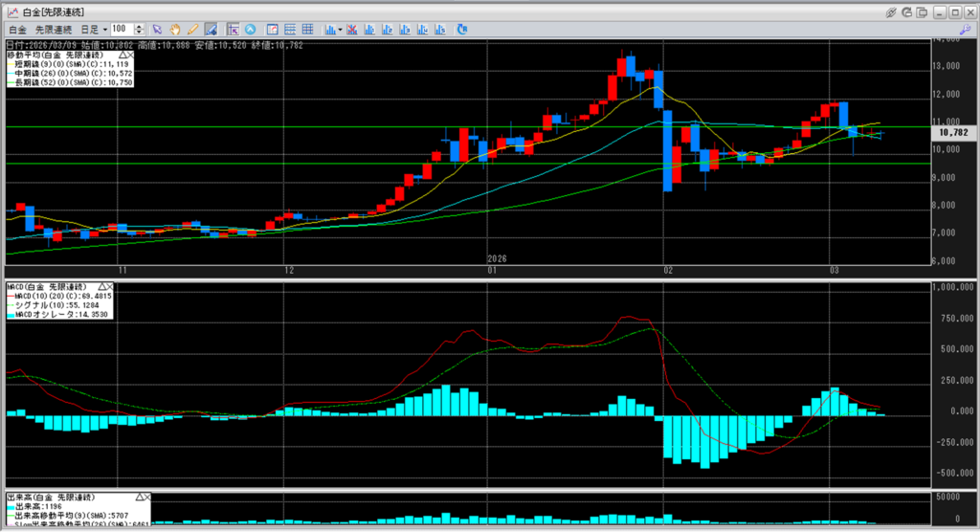Screen dimensions: 980x532
Task: Click the refresh chart icon in toolbar
Action: pos(462,30)
